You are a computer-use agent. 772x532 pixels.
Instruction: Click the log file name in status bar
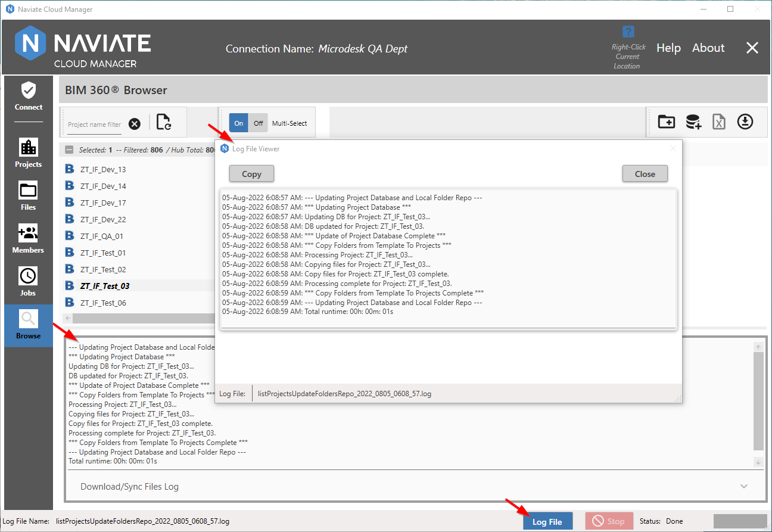coord(142,521)
